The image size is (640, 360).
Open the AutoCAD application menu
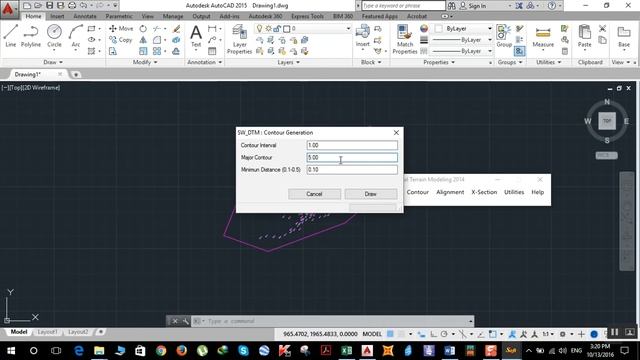(9, 9)
